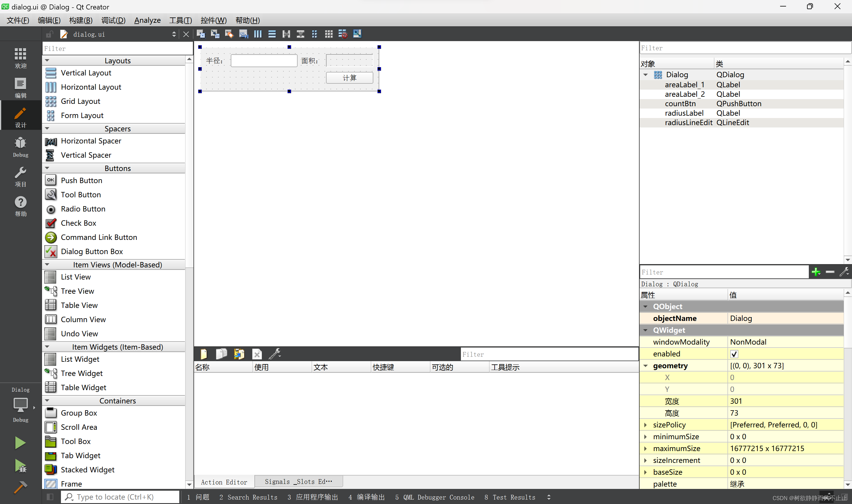The width and height of the screenshot is (852, 504).
Task: Click the Build hammer icon
Action: point(20,487)
